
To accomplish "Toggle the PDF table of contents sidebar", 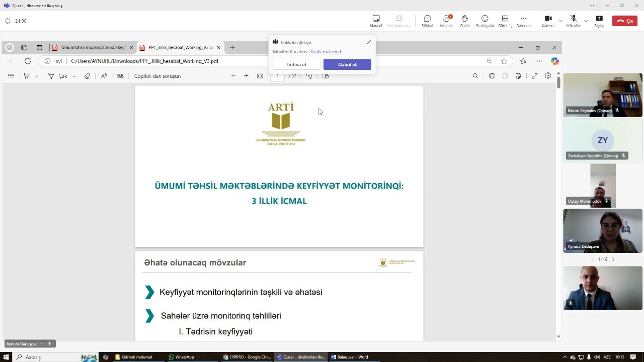I will coord(11,76).
